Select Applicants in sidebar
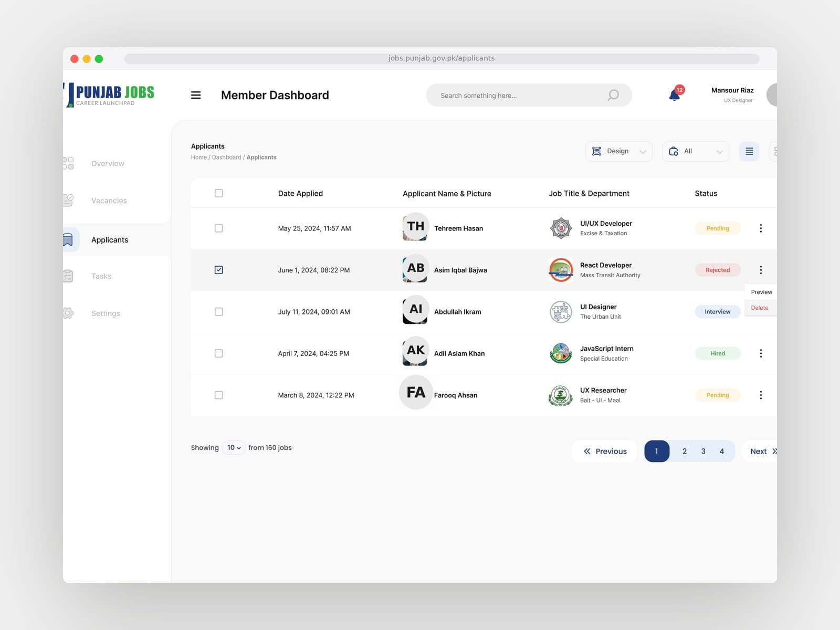Screen dimensions: 840x630 [110, 240]
